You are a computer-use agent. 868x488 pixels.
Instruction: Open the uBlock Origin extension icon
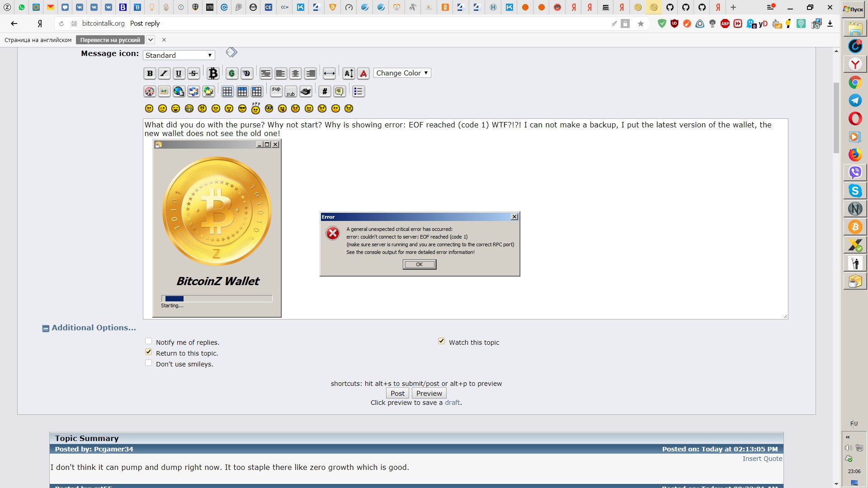pyautogui.click(x=675, y=23)
